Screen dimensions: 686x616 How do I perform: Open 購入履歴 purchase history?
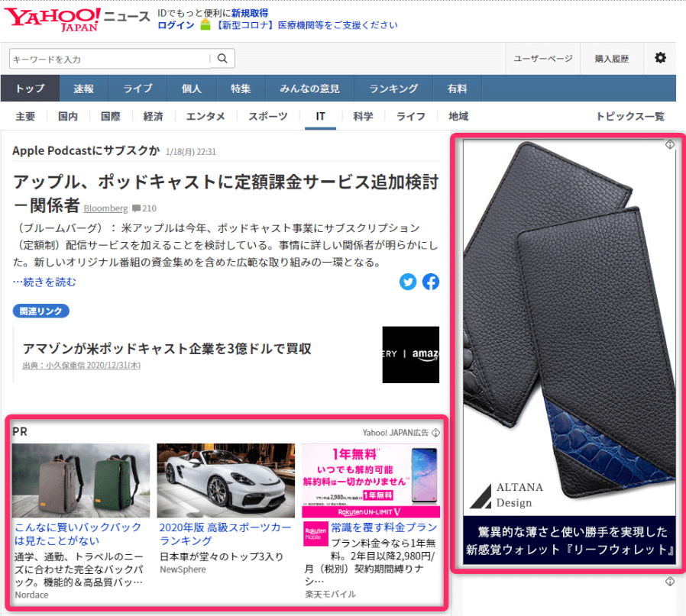pyautogui.click(x=612, y=58)
